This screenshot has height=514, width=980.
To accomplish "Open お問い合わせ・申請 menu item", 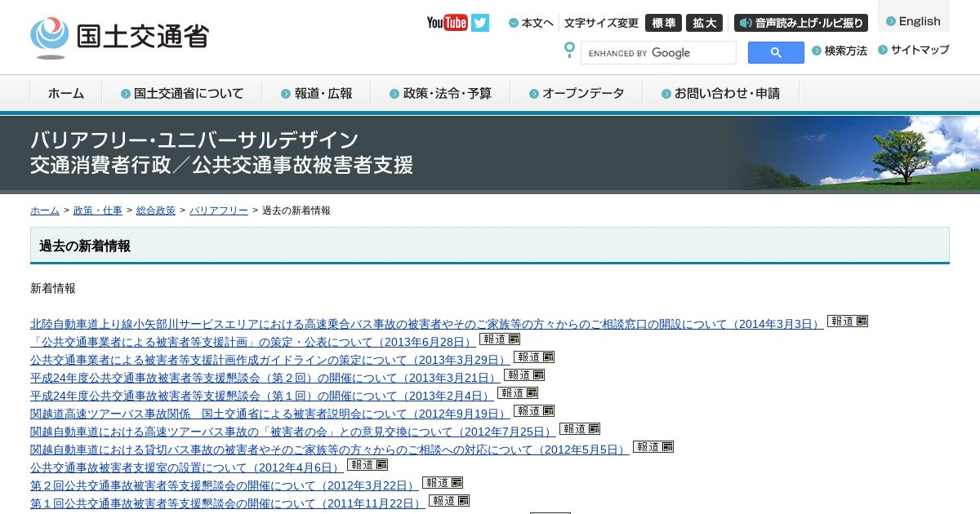I will tap(721, 94).
